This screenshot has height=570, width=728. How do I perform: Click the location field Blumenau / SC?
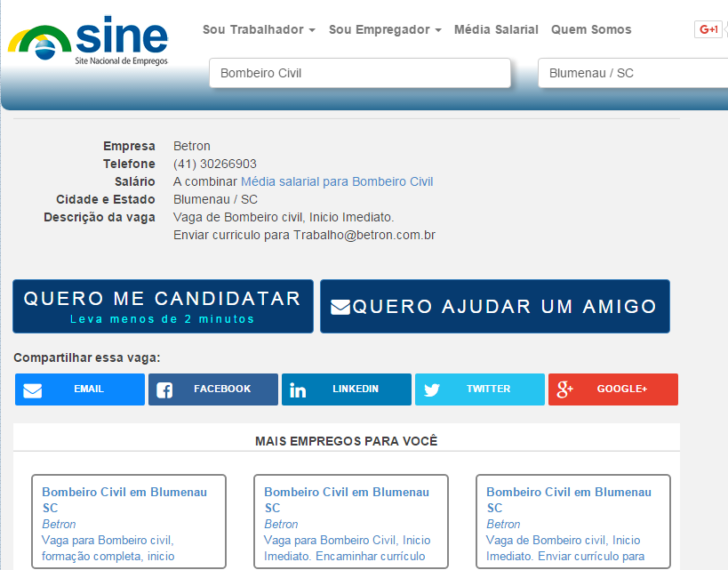[633, 73]
